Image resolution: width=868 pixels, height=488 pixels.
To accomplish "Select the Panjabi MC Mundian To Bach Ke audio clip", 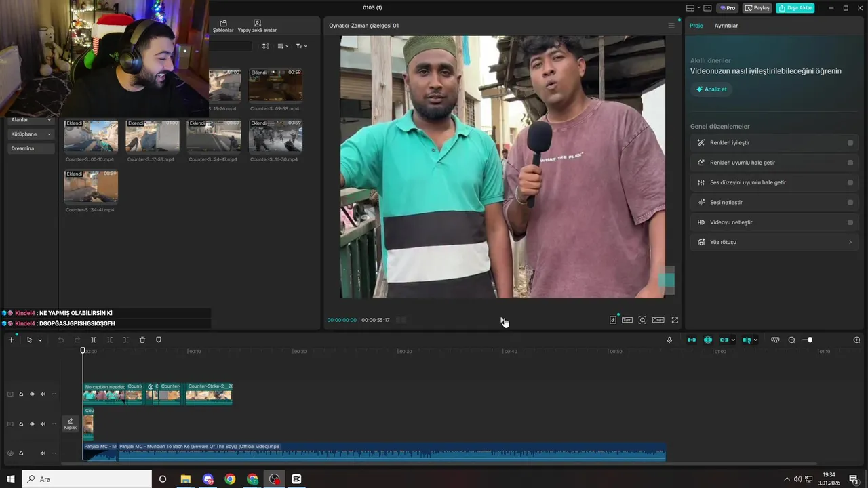I will pos(392,452).
